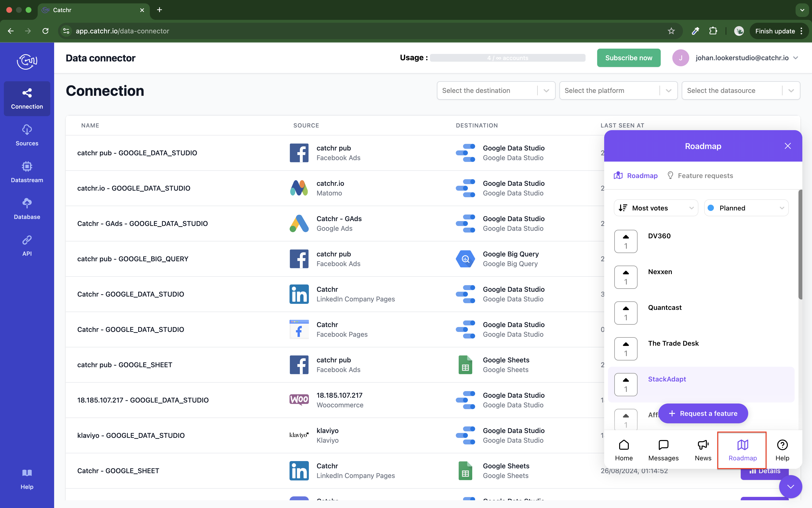Upvote the Nexxen roadmap item
Screen dimensions: 812x508
(626, 277)
